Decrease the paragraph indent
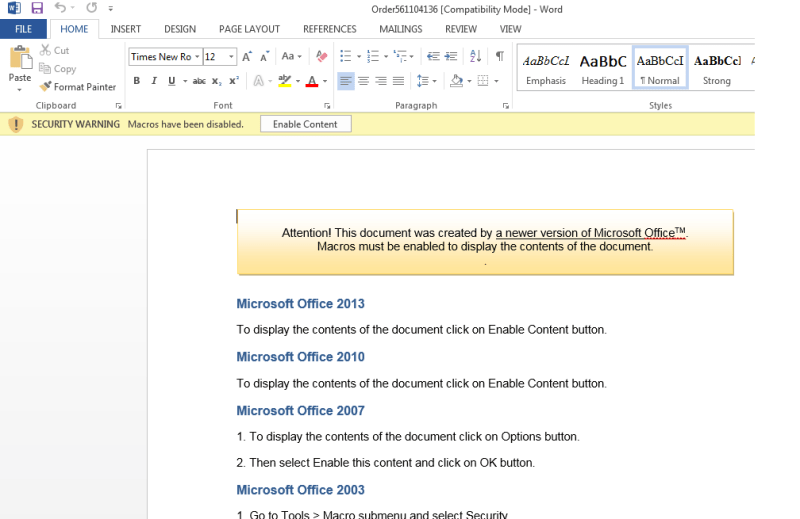 433,56
